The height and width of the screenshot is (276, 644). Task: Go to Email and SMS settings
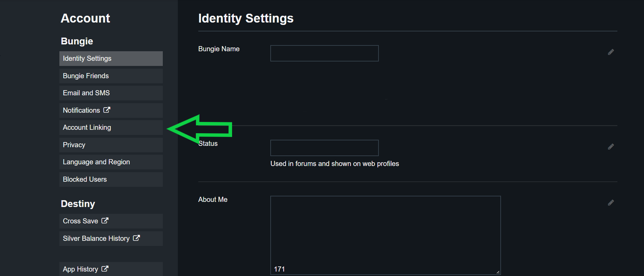111,93
